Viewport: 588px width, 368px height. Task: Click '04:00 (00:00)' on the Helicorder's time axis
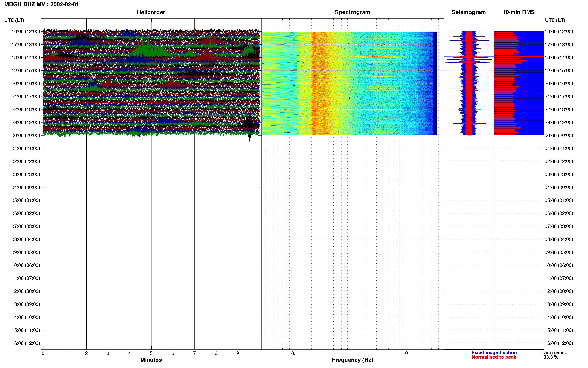pyautogui.click(x=26, y=187)
